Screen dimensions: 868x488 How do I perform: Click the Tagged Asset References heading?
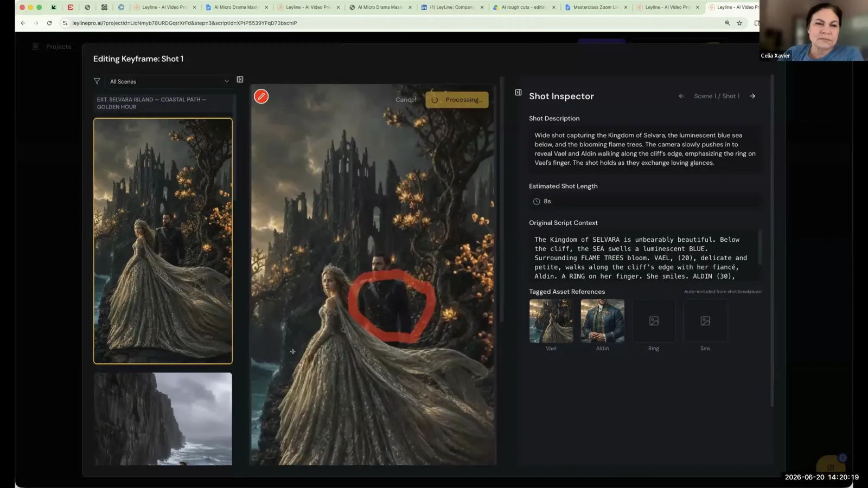click(x=567, y=292)
